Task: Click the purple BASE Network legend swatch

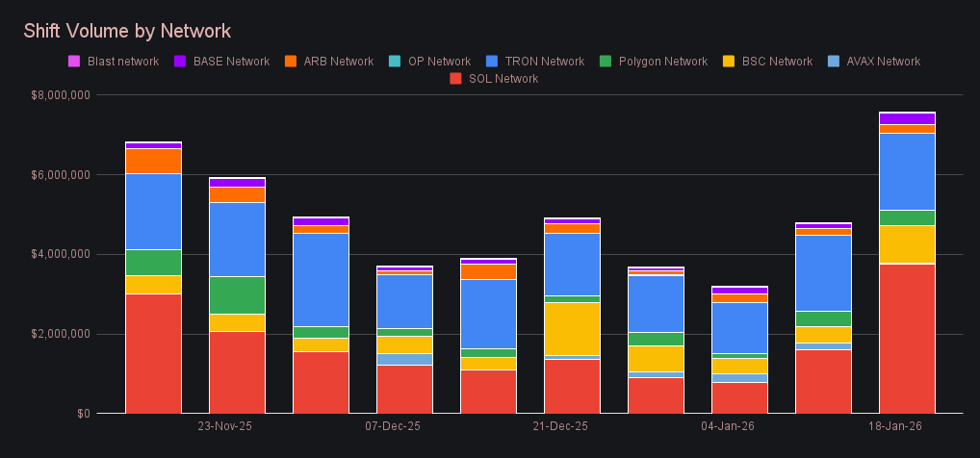Action: (180, 62)
